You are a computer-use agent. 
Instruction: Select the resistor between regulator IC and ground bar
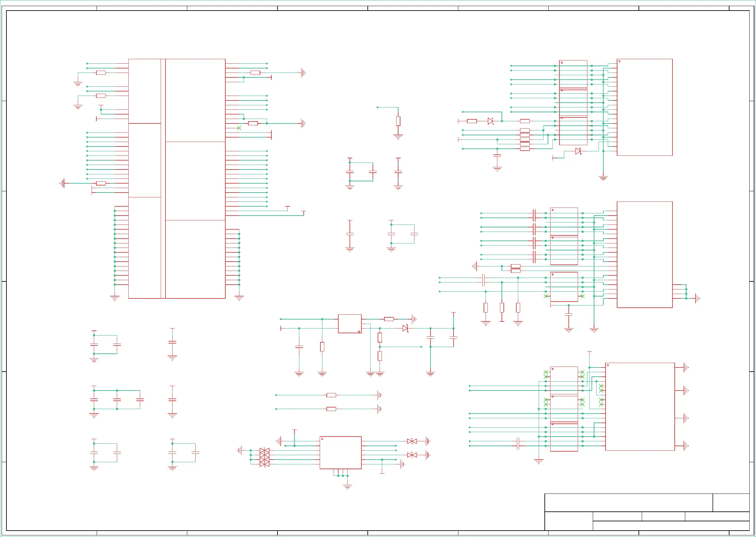[389, 319]
